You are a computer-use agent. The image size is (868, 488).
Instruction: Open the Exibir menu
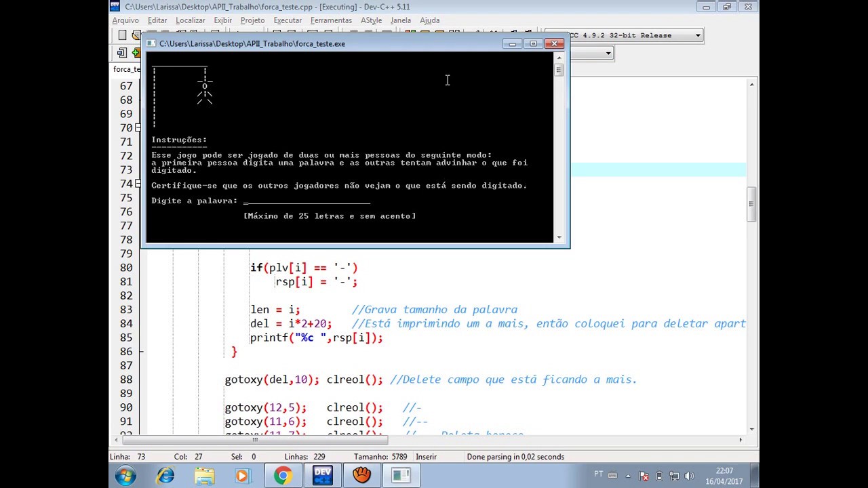click(222, 20)
